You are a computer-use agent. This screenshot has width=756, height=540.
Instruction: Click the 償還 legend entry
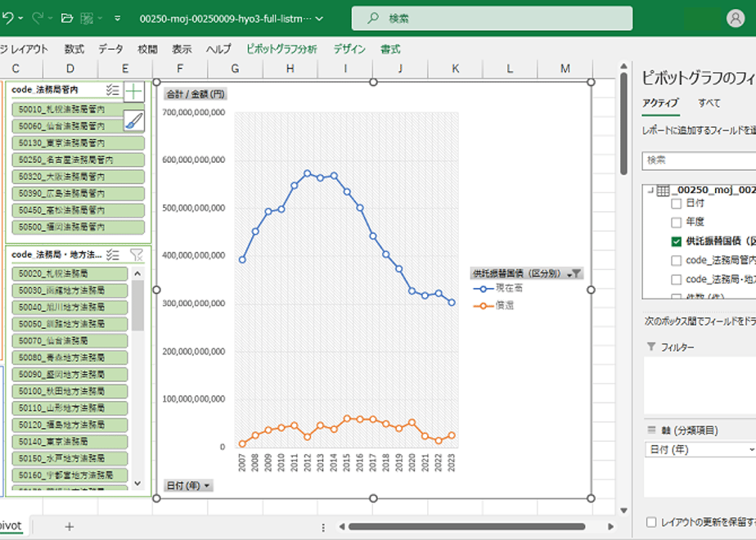[x=493, y=306]
